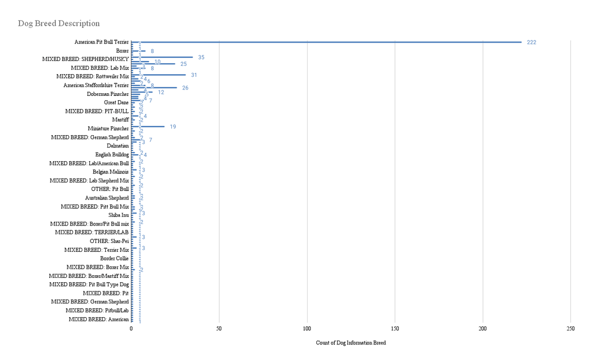Select the data label showing 26
Viewport: 589px width, 364px height.
[185, 88]
